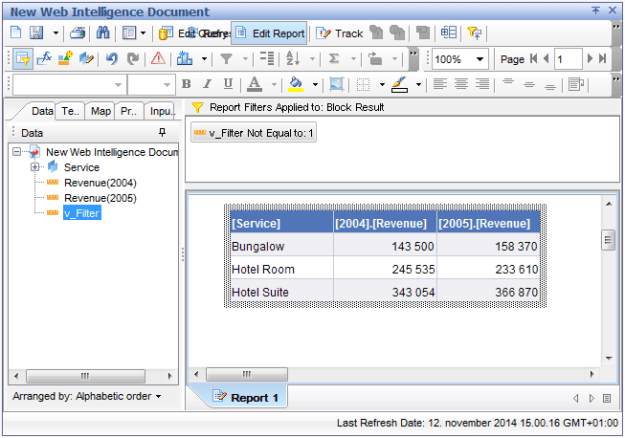Toggle the Track data changes button

340,33
